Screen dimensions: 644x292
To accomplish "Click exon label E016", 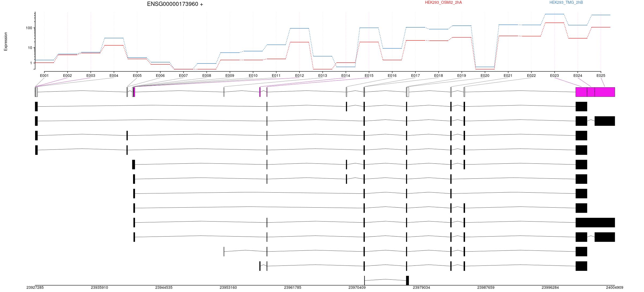I will pyautogui.click(x=392, y=76).
